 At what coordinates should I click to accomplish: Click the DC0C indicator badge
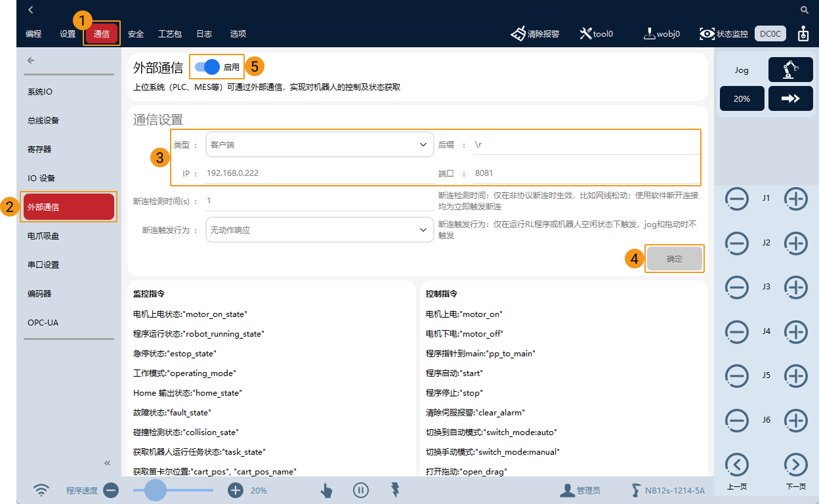coord(770,33)
